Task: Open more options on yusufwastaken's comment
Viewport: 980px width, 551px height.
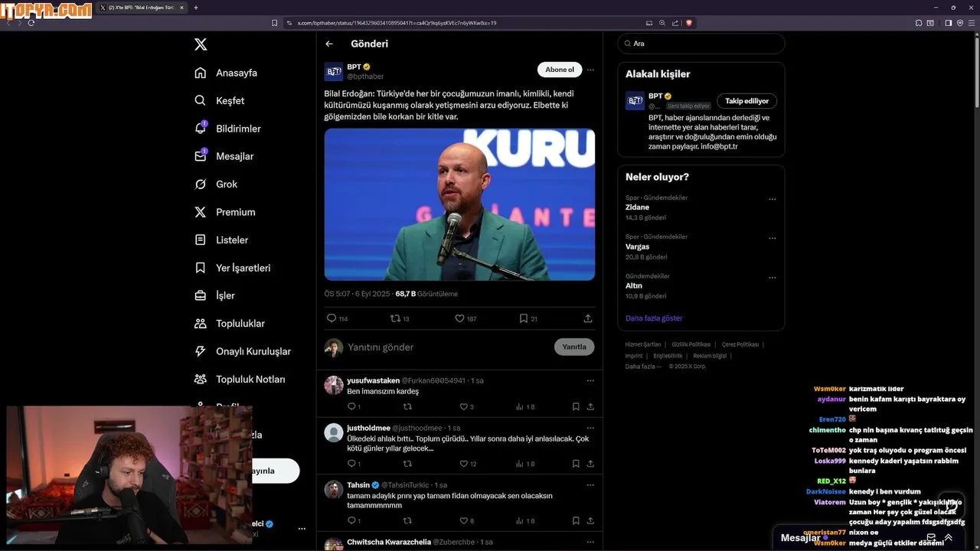Action: (590, 380)
